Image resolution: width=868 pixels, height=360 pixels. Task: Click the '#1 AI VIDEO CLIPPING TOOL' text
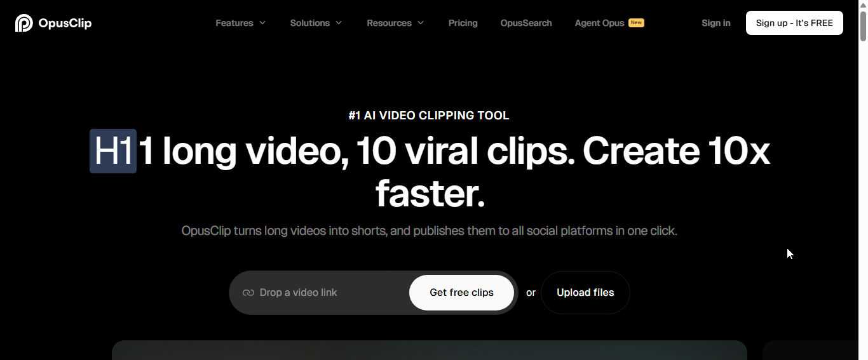click(429, 116)
